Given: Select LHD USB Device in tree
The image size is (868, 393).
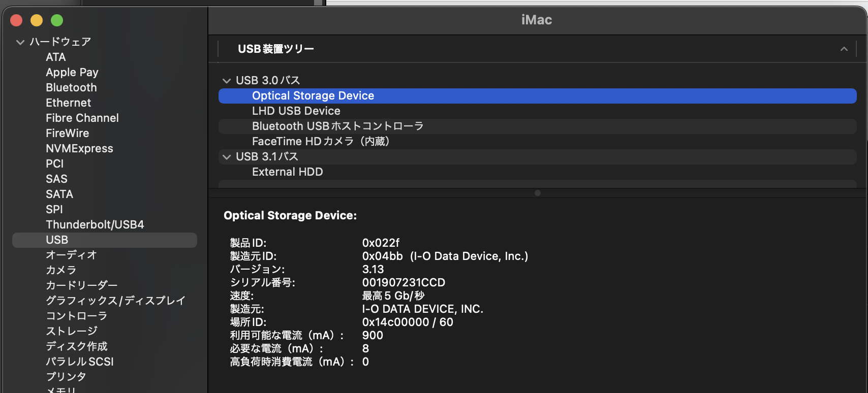Looking at the screenshot, I should 296,111.
